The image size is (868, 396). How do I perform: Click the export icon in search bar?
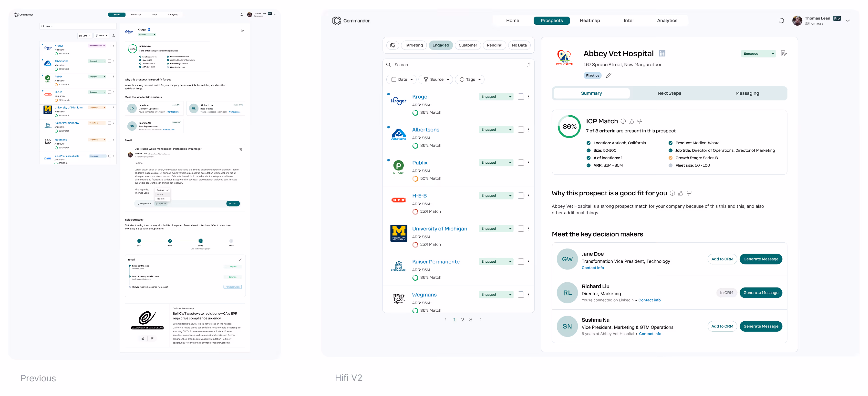(529, 65)
